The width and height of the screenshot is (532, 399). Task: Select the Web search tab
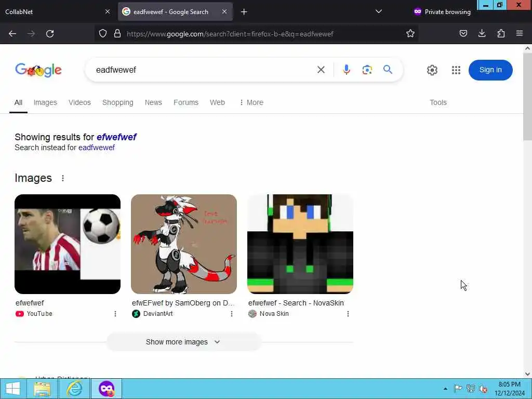coord(217,102)
